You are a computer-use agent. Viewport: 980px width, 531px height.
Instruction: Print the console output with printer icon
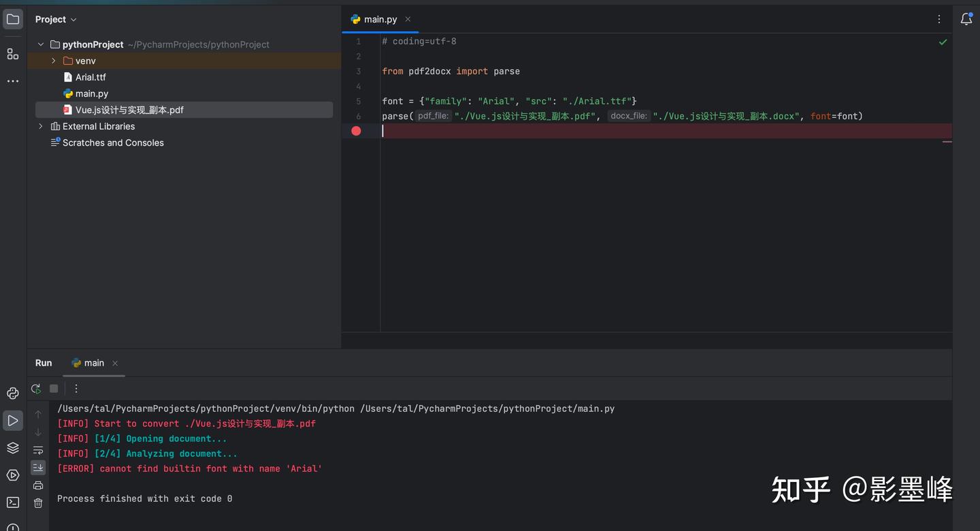38,485
